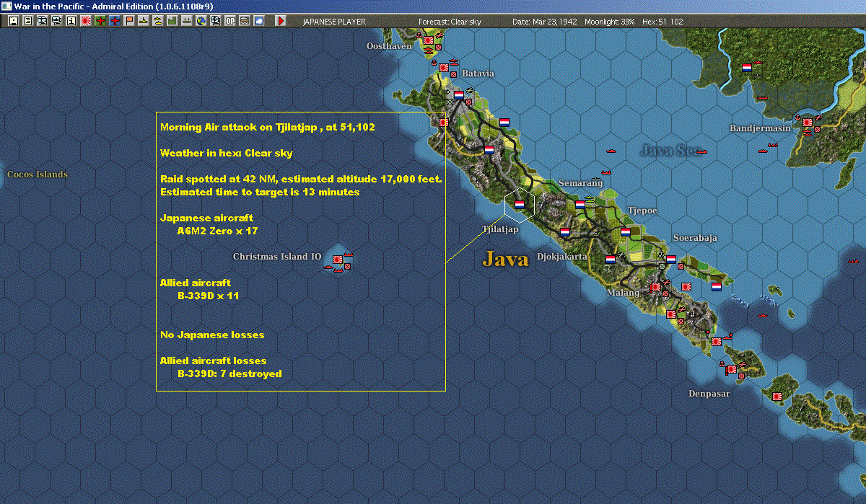Select the Japanese flag base above Malang
The image size is (866, 504).
pyautogui.click(x=655, y=287)
